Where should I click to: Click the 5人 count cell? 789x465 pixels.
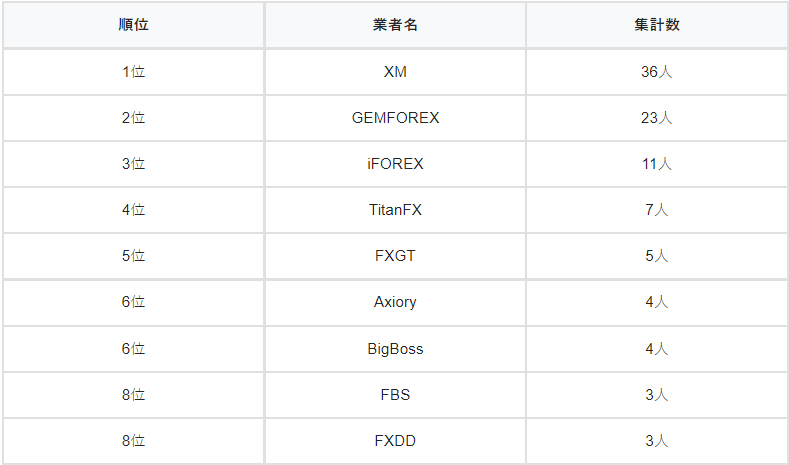pos(656,256)
